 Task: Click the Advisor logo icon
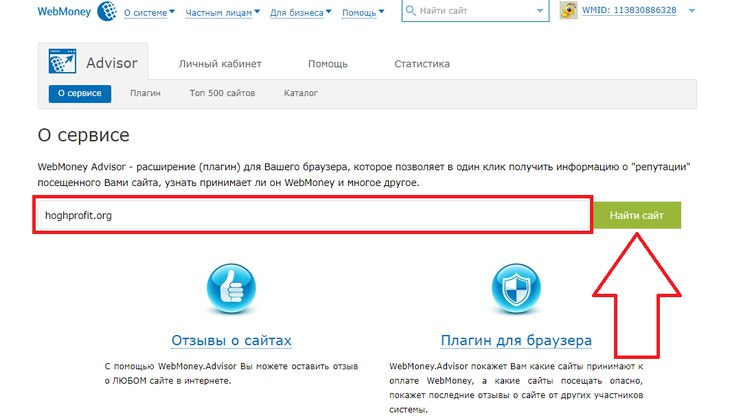[x=62, y=61]
